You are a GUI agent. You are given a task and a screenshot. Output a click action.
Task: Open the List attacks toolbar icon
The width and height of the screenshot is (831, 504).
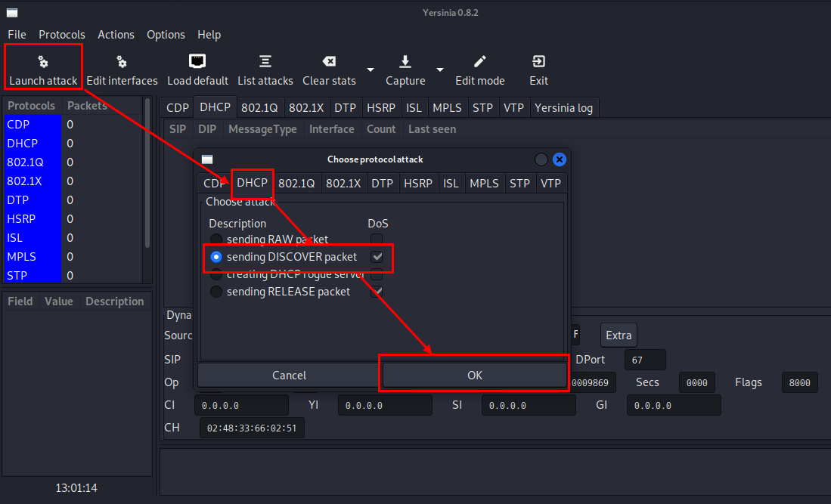click(265, 61)
